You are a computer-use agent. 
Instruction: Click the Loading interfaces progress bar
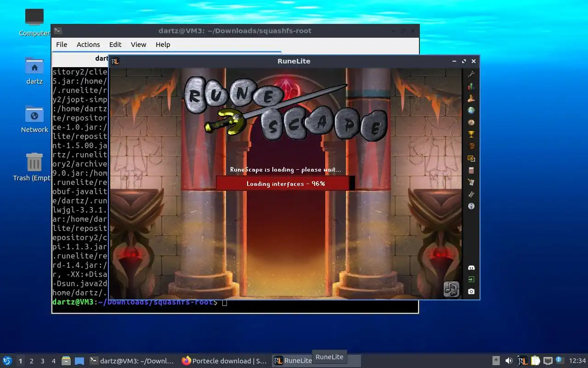pos(285,184)
